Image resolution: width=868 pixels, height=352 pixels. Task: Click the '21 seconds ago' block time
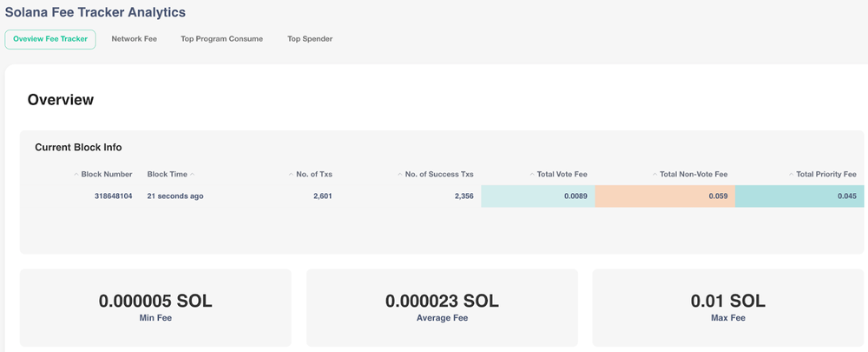pyautogui.click(x=175, y=196)
